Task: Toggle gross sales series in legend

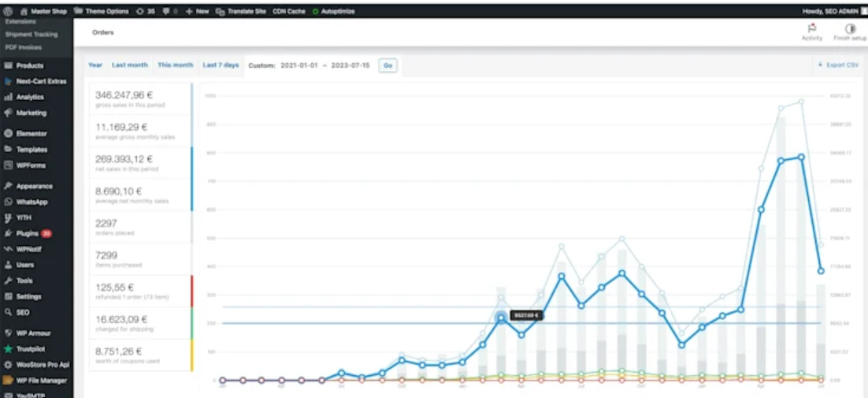Action: (140, 99)
